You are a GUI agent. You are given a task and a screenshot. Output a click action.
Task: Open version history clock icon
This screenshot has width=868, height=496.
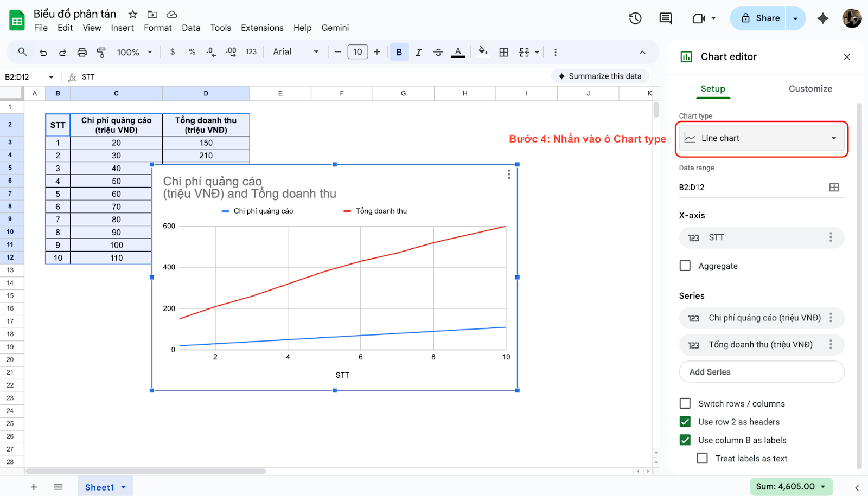(635, 18)
